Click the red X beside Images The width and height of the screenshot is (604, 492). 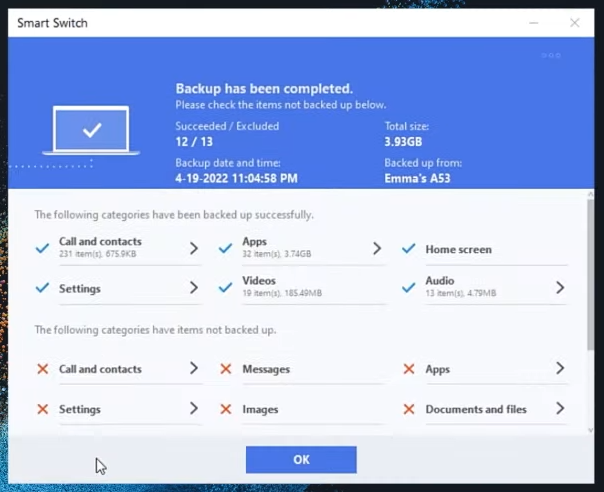click(x=225, y=409)
